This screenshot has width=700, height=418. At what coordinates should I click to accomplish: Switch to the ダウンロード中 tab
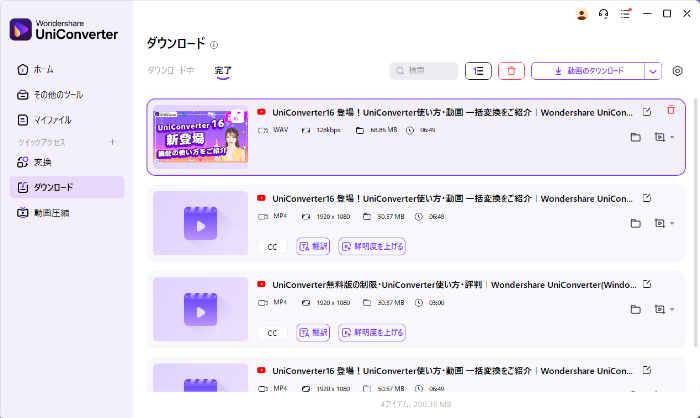pos(171,71)
